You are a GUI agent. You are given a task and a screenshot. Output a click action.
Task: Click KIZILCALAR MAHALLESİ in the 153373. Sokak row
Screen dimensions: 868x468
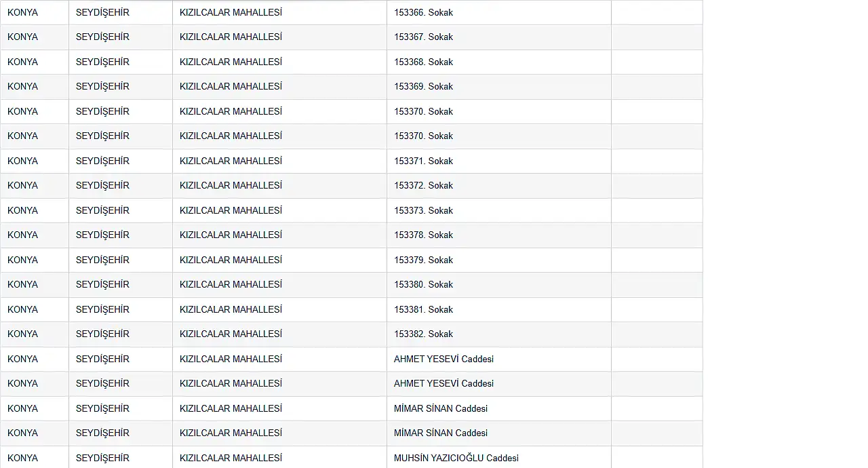pyautogui.click(x=231, y=210)
